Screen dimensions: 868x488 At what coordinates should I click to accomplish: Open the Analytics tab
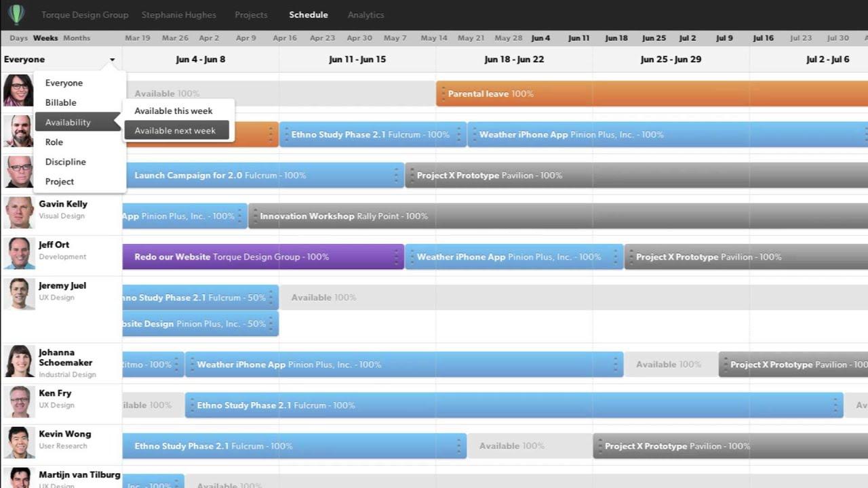pyautogui.click(x=366, y=15)
